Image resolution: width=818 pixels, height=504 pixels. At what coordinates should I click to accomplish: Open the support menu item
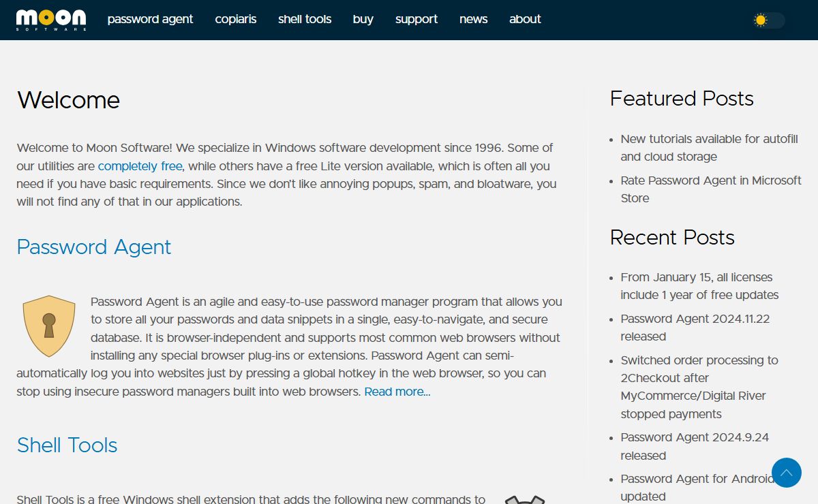(x=416, y=19)
